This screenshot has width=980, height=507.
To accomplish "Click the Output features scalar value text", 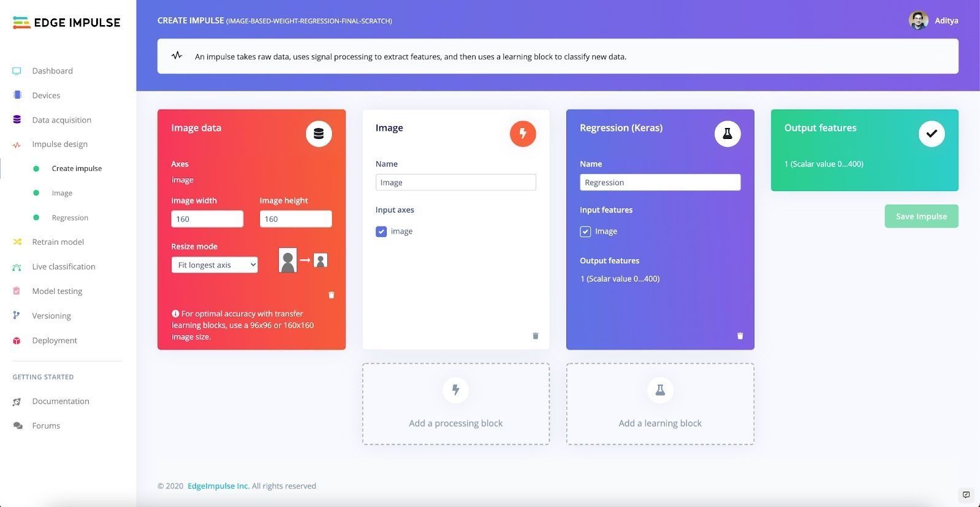I will pos(824,164).
